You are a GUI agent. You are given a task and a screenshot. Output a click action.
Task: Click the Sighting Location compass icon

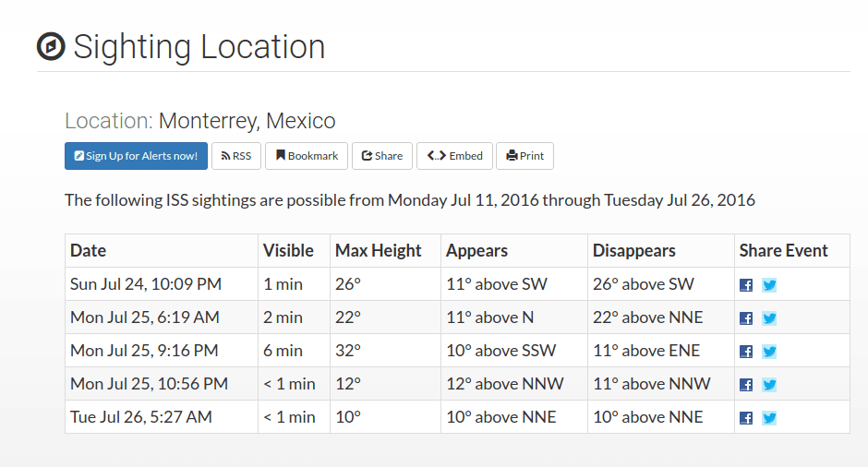pos(51,46)
